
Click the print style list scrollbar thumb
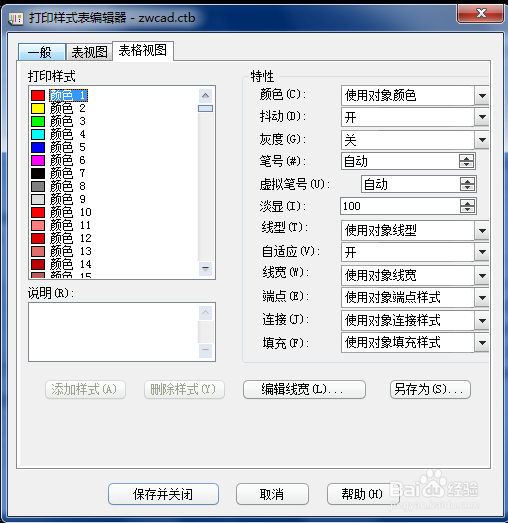(x=205, y=108)
